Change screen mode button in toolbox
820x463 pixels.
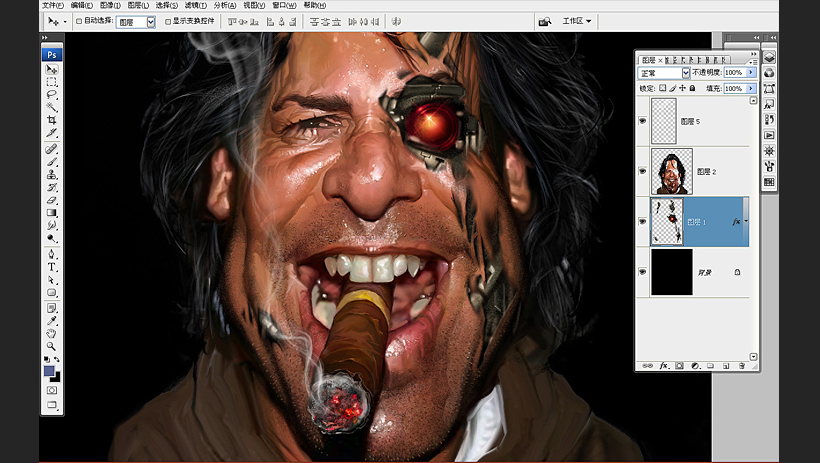[52, 405]
